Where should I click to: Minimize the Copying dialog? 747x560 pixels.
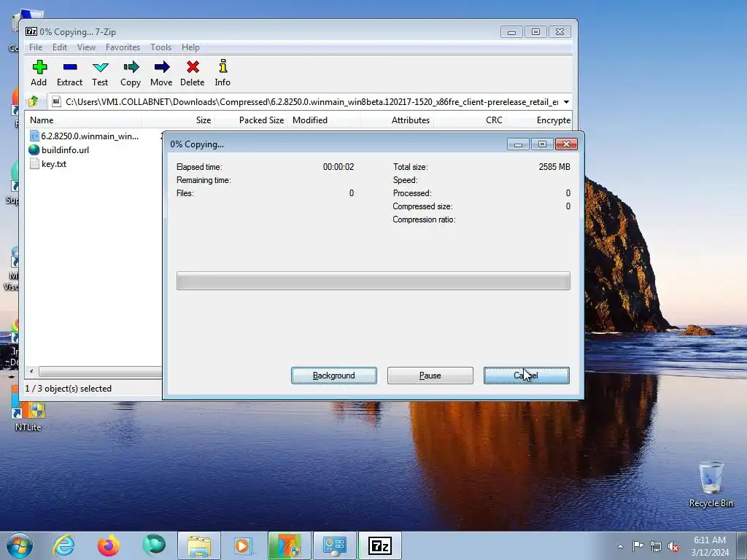[518, 144]
